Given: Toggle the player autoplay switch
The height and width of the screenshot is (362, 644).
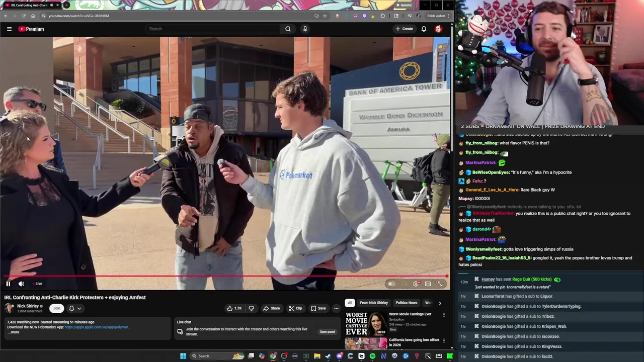Looking at the screenshot, I should pos(392,284).
